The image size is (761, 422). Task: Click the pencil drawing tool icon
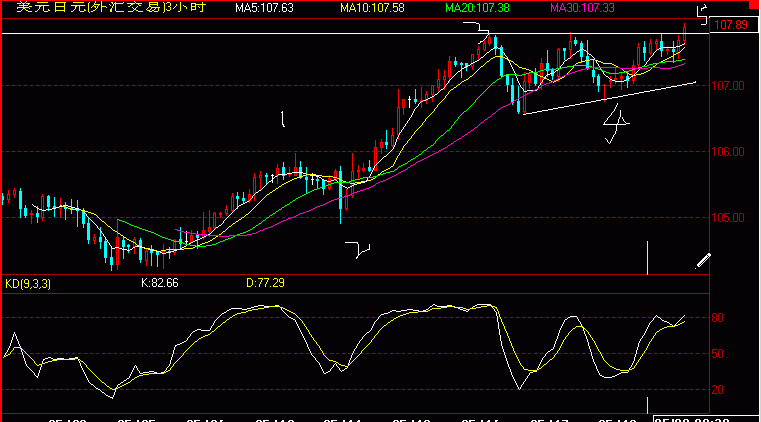tap(703, 260)
